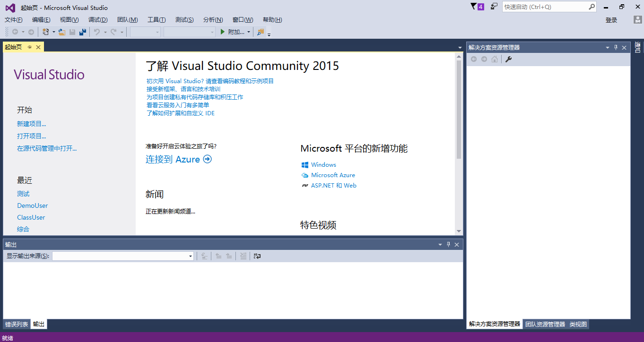The image size is (644, 342).
Task: Click Go to Next Message icon in Output
Action: (229, 256)
